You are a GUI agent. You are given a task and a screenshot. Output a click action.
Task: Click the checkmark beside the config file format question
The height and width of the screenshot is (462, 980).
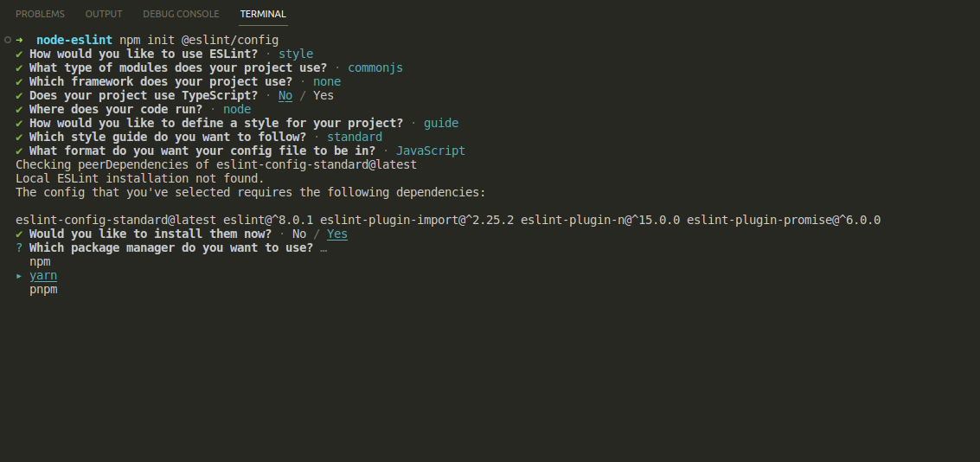19,151
